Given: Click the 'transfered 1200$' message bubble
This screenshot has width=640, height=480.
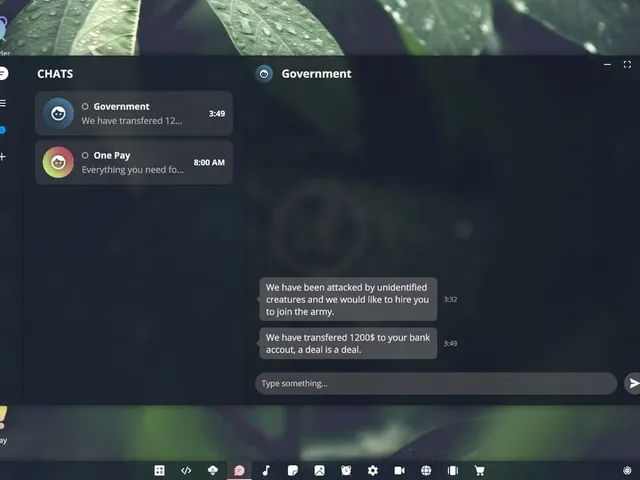Looking at the screenshot, I should (348, 343).
